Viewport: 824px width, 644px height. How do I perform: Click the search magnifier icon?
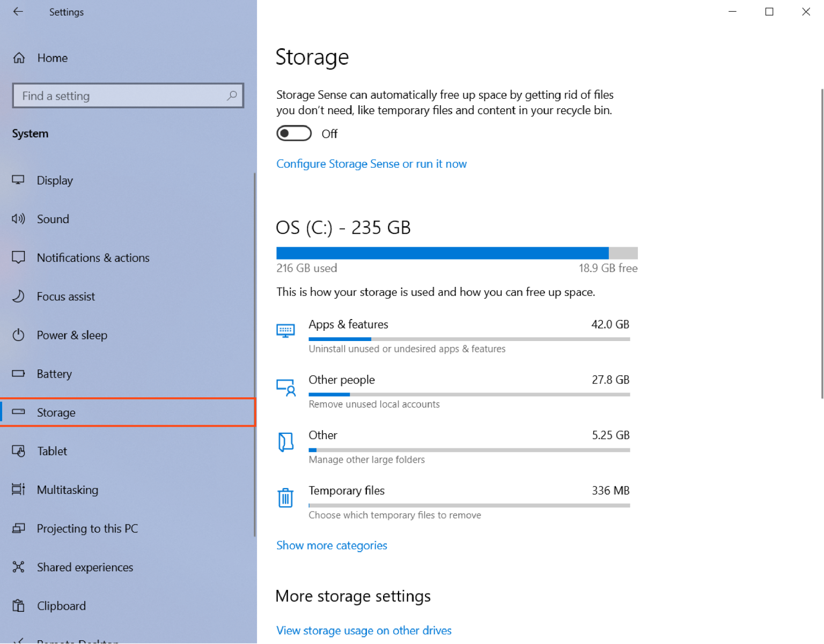[232, 95]
